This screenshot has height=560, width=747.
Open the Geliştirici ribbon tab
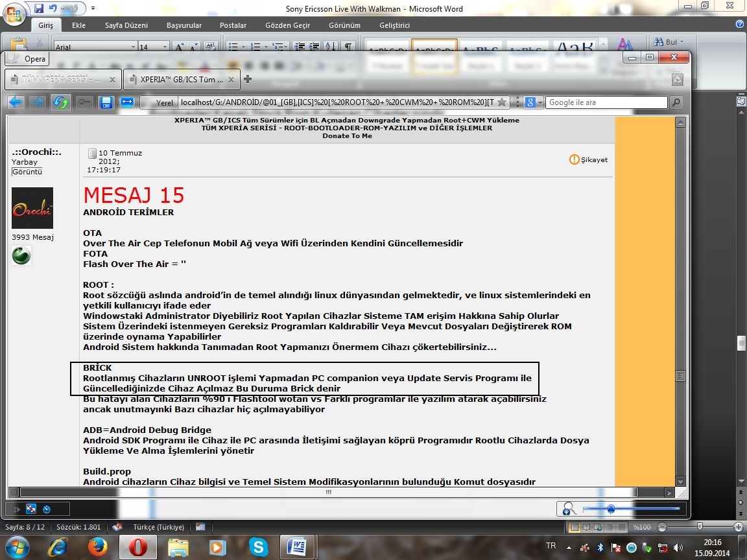point(394,25)
